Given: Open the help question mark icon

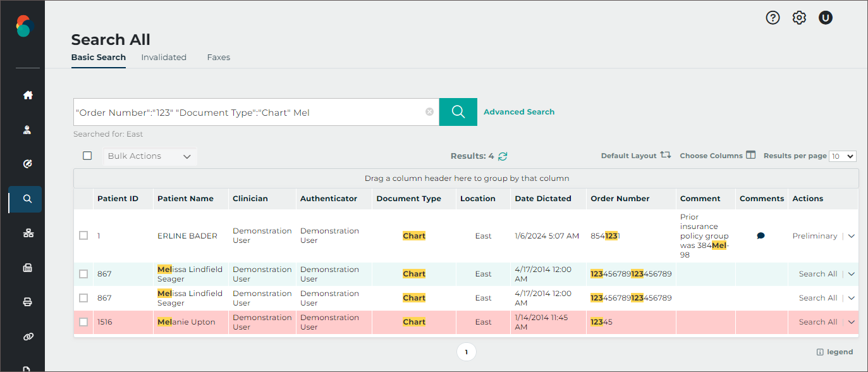Looking at the screenshot, I should tap(773, 18).
